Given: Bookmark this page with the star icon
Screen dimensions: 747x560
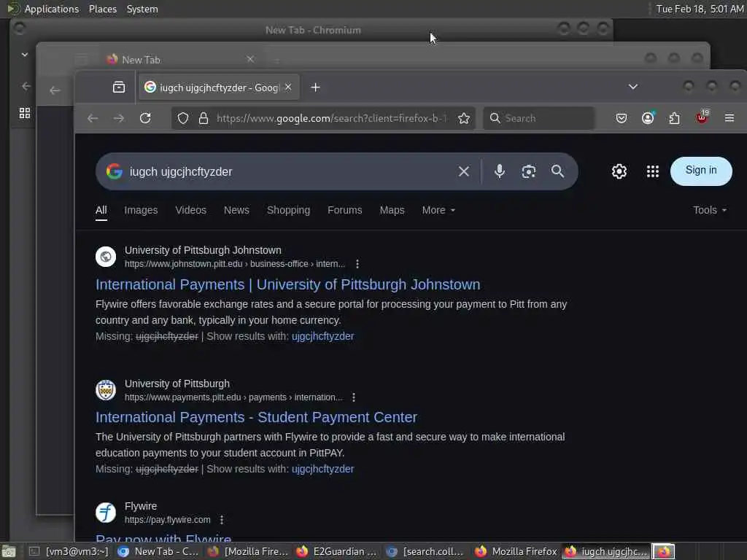Looking at the screenshot, I should point(463,118).
